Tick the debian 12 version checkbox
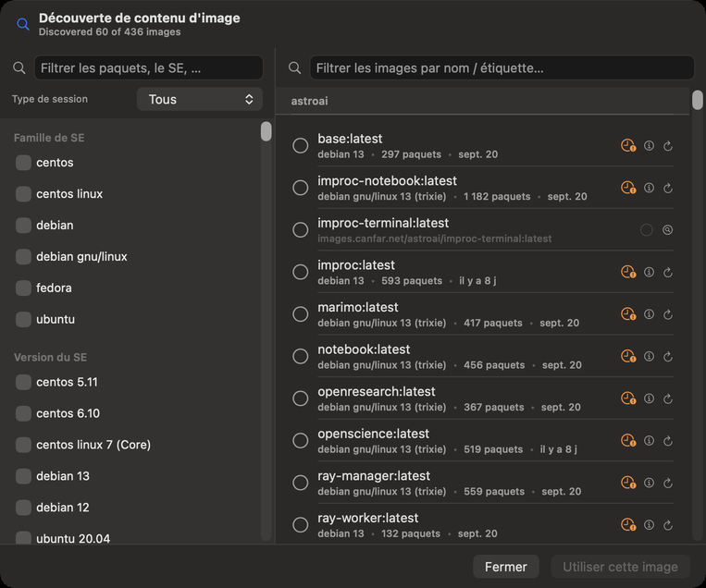 coord(23,508)
